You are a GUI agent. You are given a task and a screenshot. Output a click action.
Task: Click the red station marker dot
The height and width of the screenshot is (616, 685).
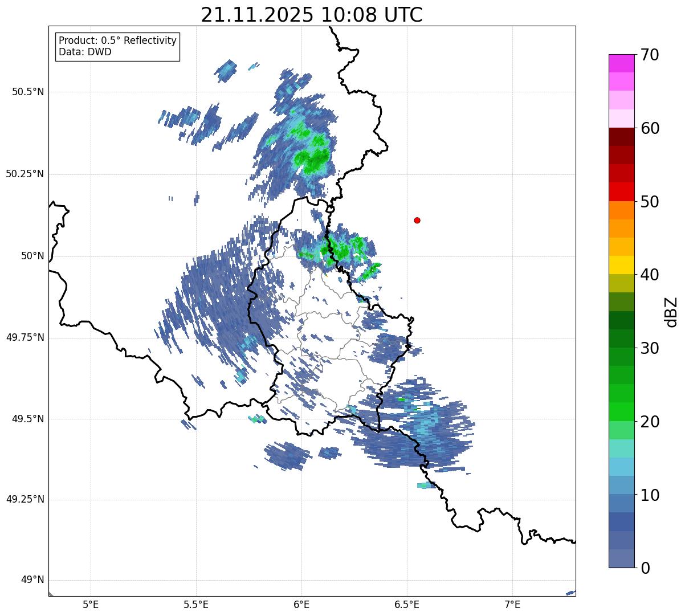[x=417, y=220]
